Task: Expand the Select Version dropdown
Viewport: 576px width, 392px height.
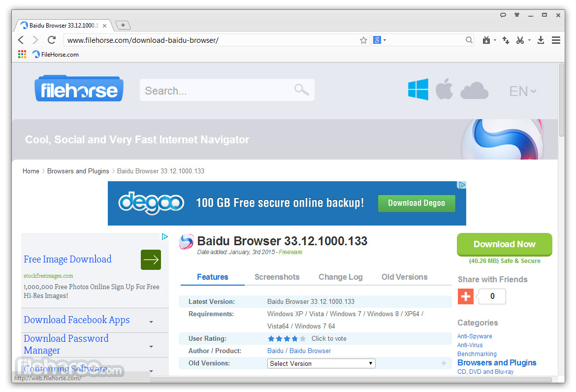Action: (x=321, y=363)
